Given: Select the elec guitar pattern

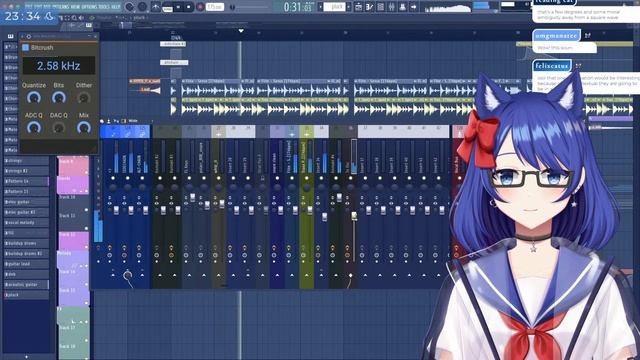Looking at the screenshot, I should tap(26, 202).
